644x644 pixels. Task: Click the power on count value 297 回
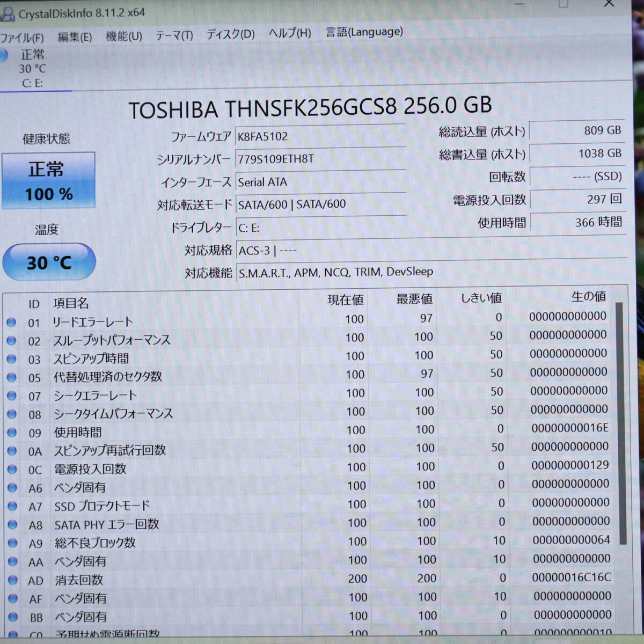click(x=577, y=199)
